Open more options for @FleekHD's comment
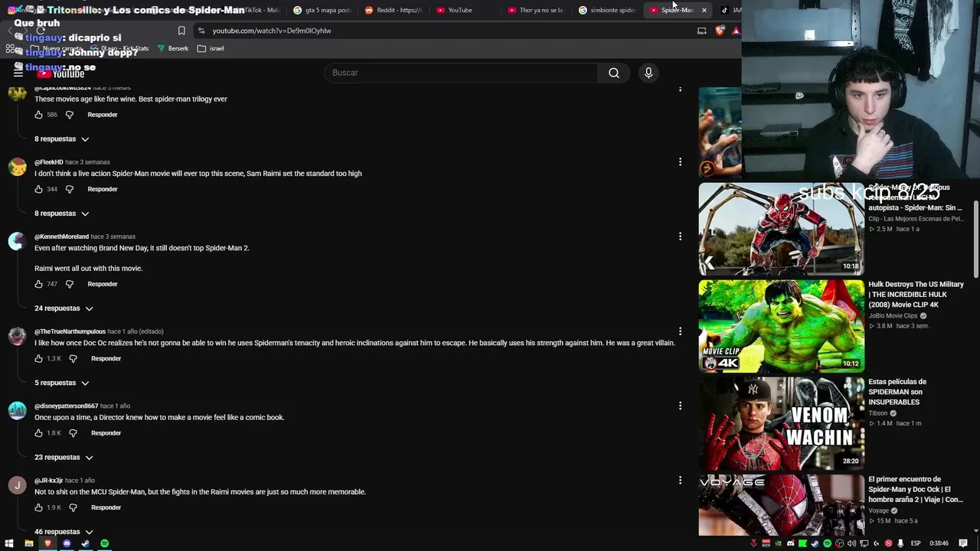 [x=680, y=162]
